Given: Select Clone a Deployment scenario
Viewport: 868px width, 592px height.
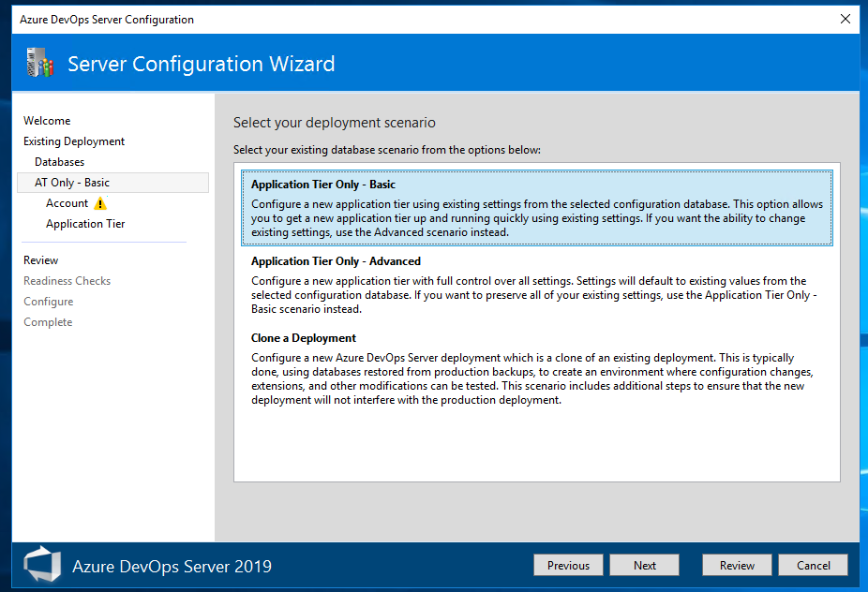Looking at the screenshot, I should pos(536,368).
